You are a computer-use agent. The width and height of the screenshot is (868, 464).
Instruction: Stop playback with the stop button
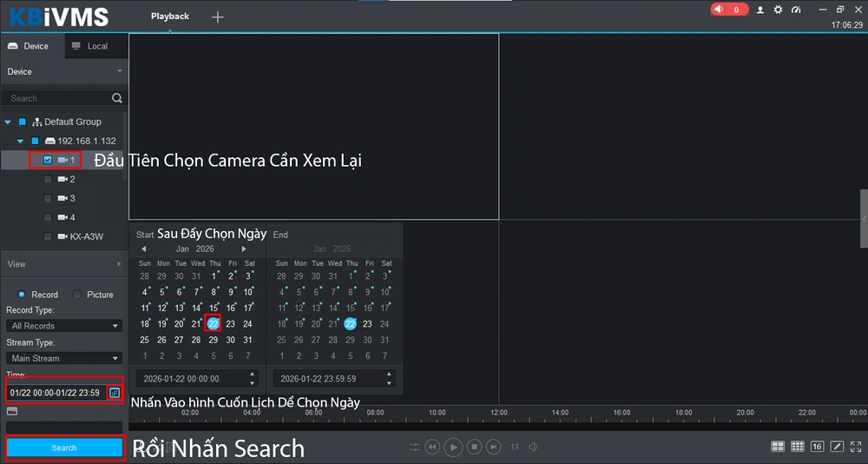pyautogui.click(x=475, y=447)
